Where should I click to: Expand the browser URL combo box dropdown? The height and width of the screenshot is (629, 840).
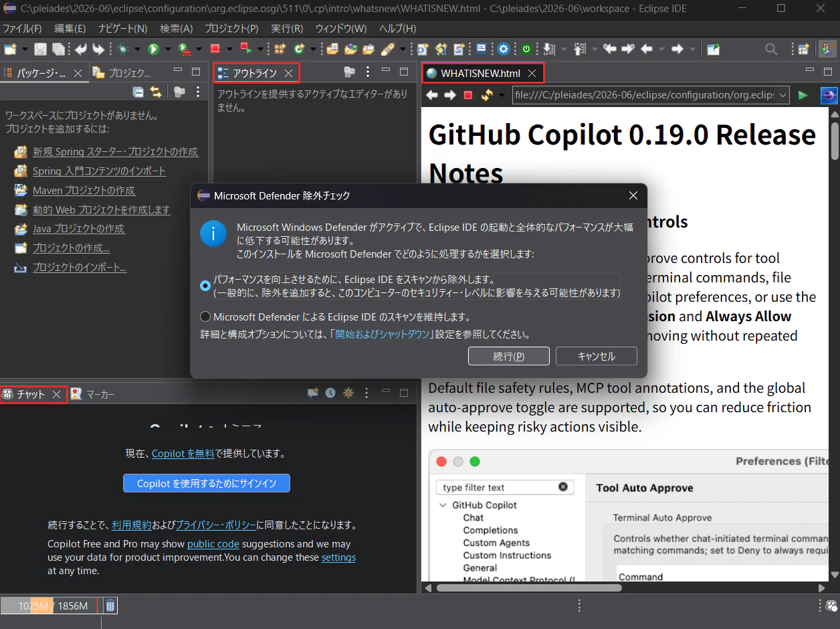pyautogui.click(x=784, y=95)
